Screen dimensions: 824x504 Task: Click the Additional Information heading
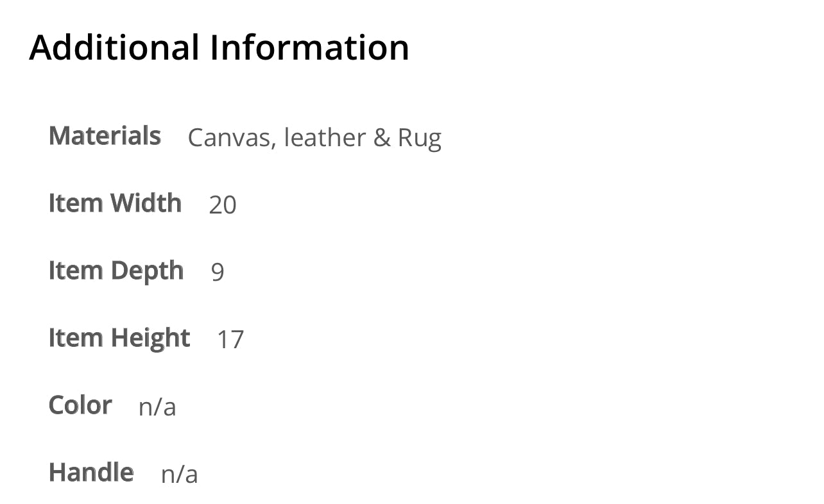219,47
